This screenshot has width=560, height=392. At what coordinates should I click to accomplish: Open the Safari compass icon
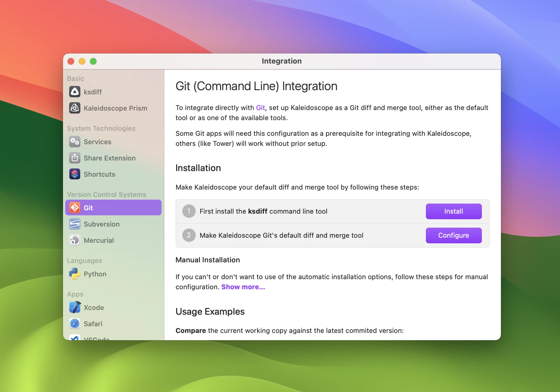coord(75,324)
